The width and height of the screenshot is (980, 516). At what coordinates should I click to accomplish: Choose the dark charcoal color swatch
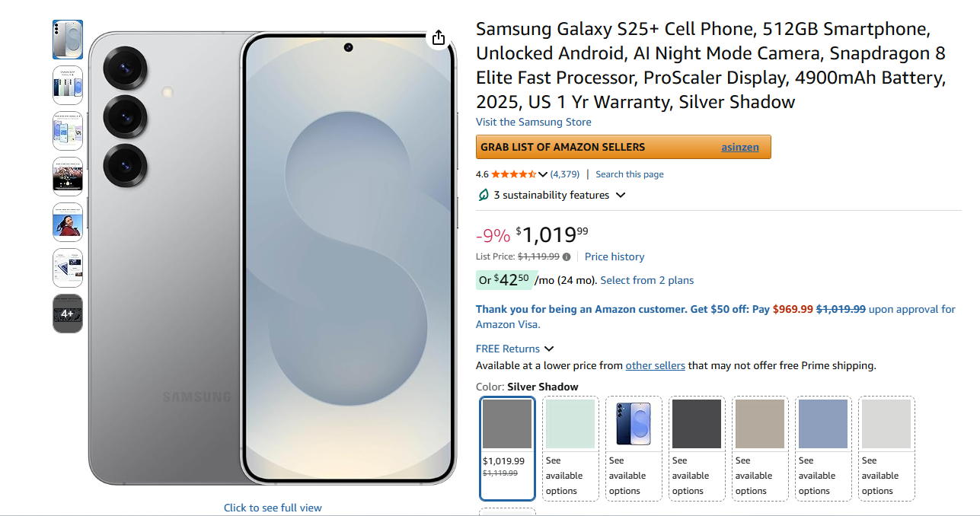pos(697,424)
